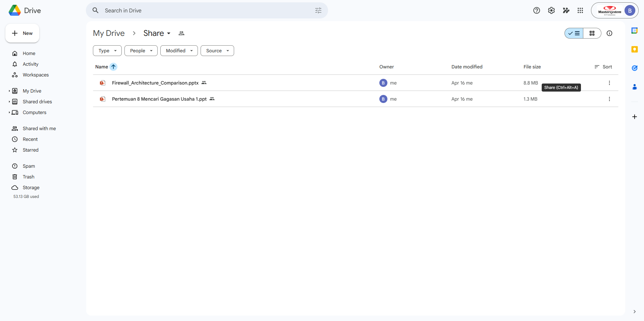
Task: Open Storage in the sidebar
Action: [31, 188]
